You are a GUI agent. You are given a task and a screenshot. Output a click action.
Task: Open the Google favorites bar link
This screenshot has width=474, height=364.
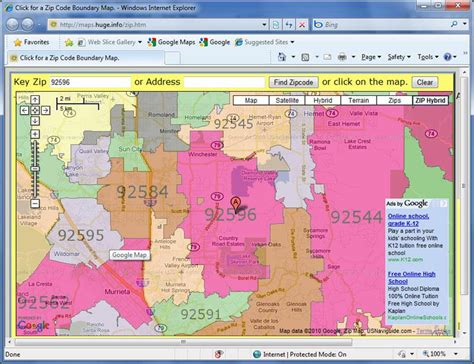click(x=215, y=42)
